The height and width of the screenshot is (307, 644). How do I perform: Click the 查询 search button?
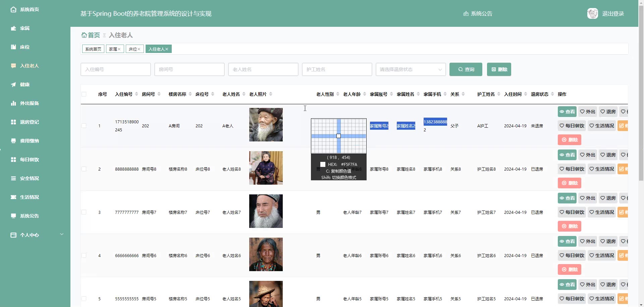coord(466,69)
